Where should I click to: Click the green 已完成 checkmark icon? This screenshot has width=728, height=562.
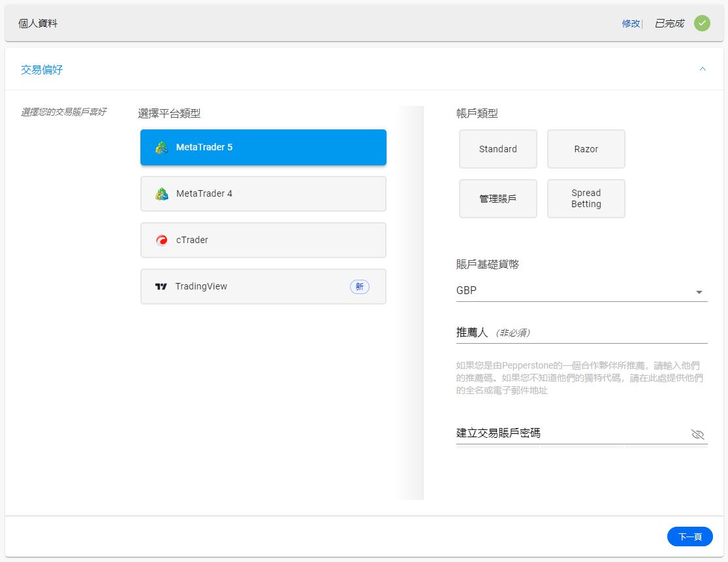click(x=702, y=23)
